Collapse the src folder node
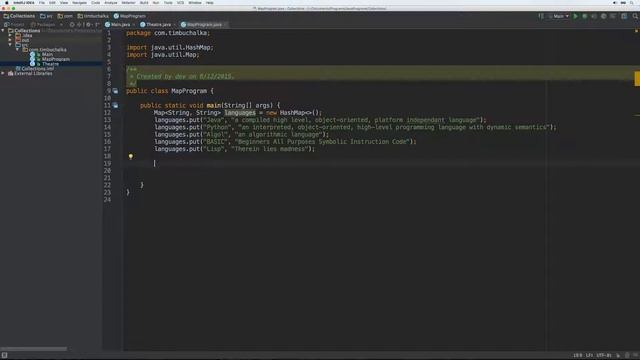 [x=10, y=45]
